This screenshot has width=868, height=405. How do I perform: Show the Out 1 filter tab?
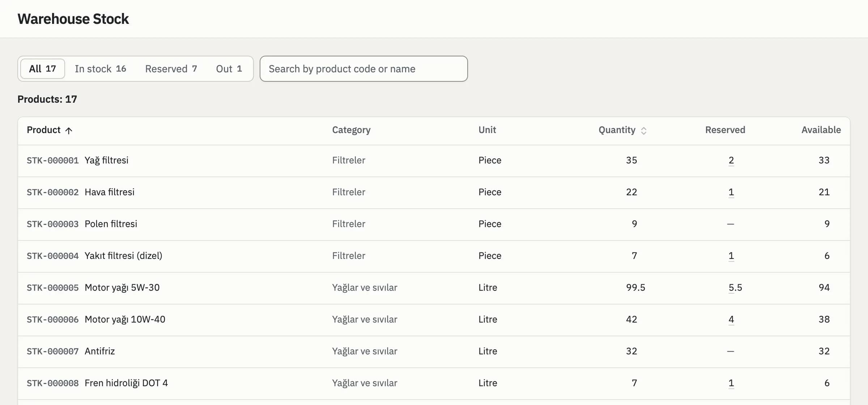[229, 69]
